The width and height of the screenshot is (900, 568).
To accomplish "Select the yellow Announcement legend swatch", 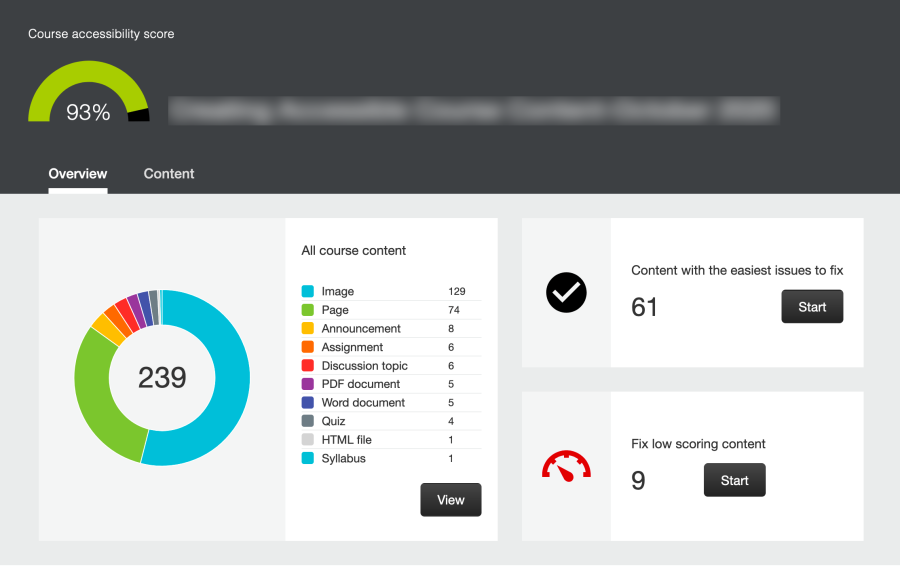I will pos(308,328).
